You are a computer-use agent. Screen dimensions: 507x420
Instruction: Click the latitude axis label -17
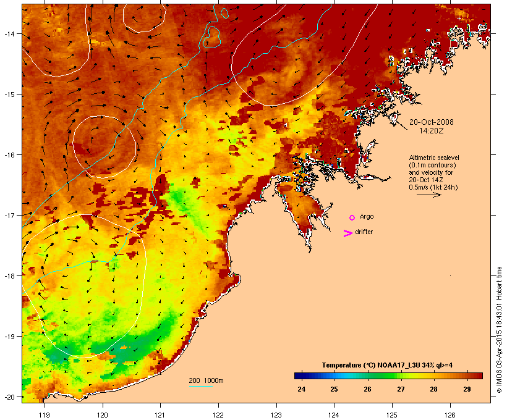click(9, 215)
